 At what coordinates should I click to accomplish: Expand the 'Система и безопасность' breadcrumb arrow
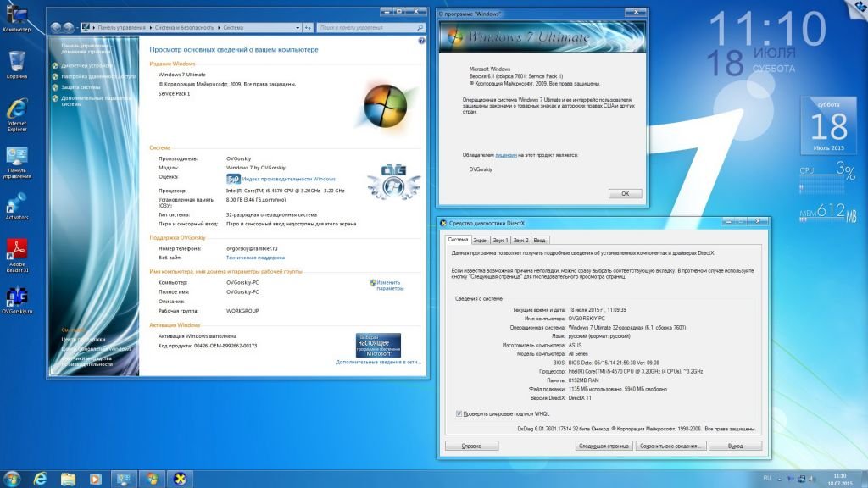tap(220, 27)
